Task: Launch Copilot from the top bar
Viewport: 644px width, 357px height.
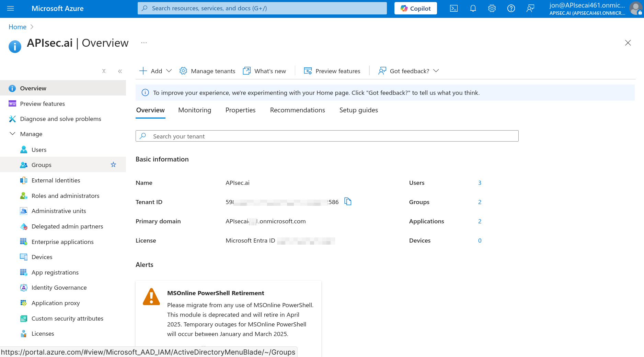Action: pyautogui.click(x=415, y=9)
